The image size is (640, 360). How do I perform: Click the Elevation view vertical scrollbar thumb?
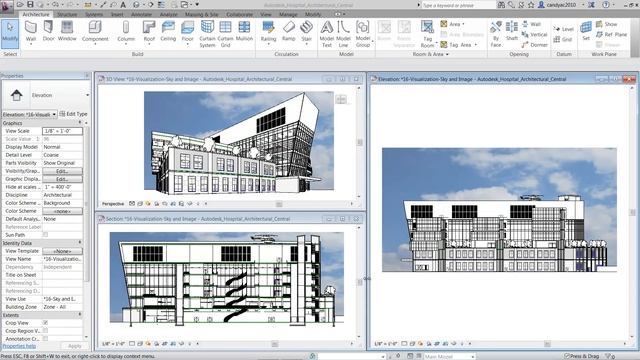click(633, 212)
